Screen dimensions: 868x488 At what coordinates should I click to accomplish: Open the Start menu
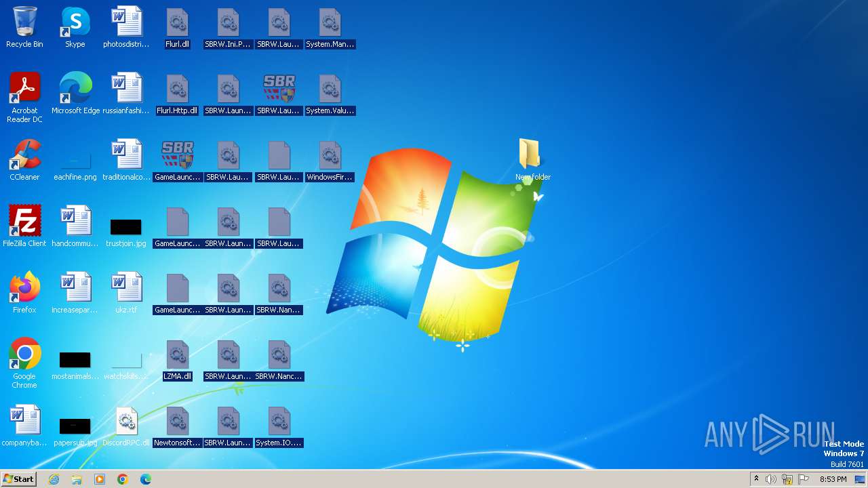[18, 479]
